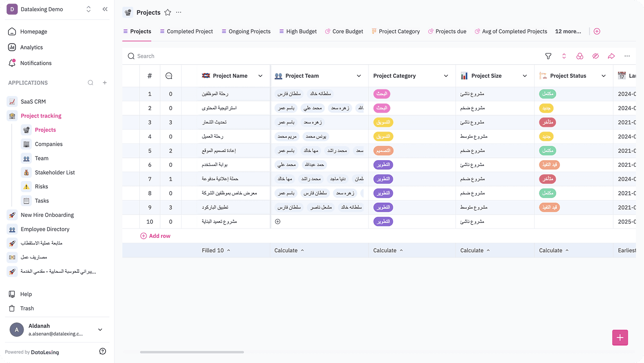Click the Analytics icon in the sidebar
644x363 pixels.
pyautogui.click(x=13, y=47)
